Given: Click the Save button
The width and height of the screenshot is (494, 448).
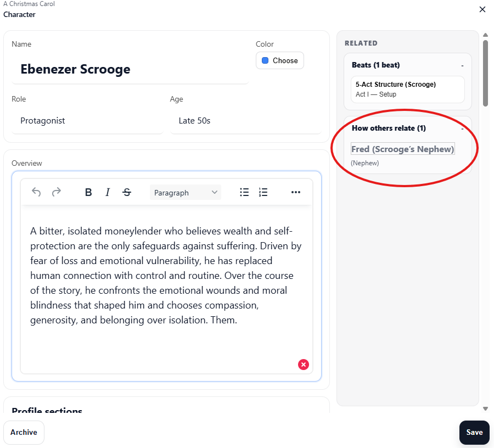Looking at the screenshot, I should click(x=474, y=432).
